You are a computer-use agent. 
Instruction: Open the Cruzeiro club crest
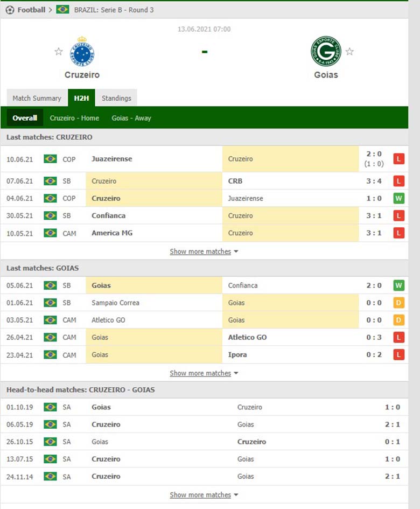(82, 51)
